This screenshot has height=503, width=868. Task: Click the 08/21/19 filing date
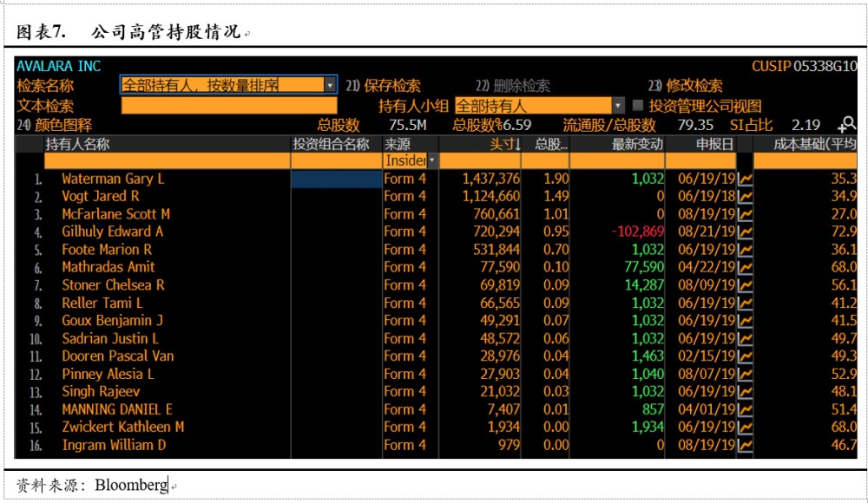coord(707,232)
